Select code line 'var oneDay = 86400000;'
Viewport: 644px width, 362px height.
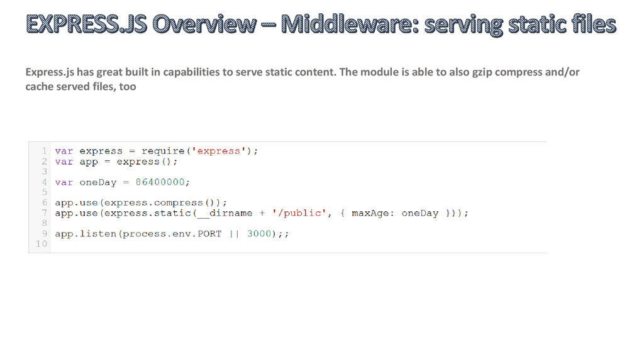click(123, 182)
